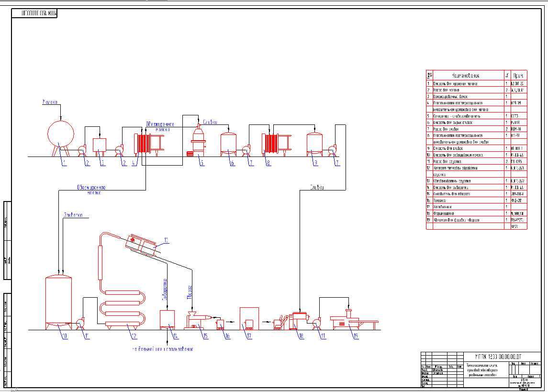The width and height of the screenshot is (548, 392).
Task: Select the curd cooler symbol labeled 15
Action: 198,321
